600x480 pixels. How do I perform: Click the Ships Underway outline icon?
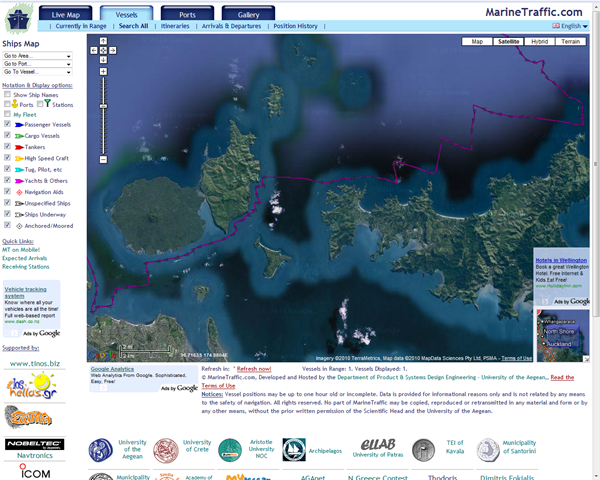[x=19, y=215]
